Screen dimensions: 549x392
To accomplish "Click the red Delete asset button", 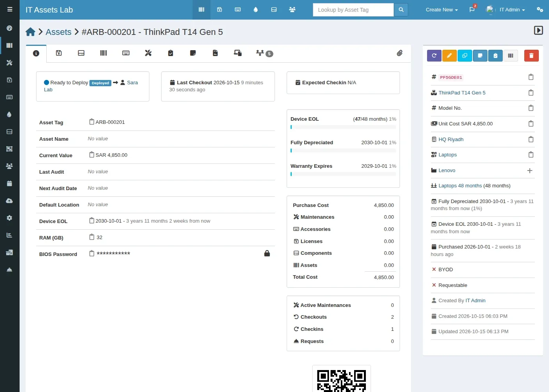I will (x=531, y=56).
